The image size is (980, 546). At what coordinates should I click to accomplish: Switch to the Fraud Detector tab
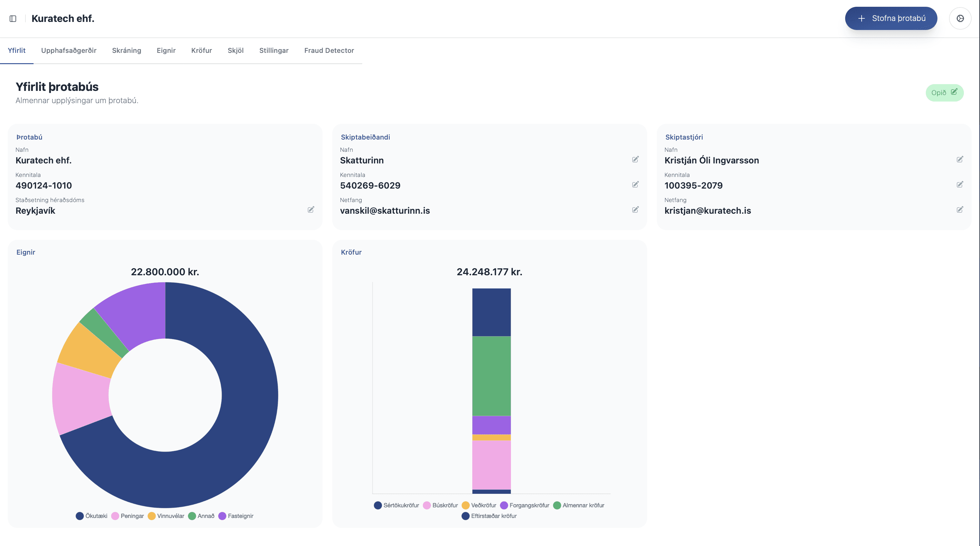coord(329,50)
